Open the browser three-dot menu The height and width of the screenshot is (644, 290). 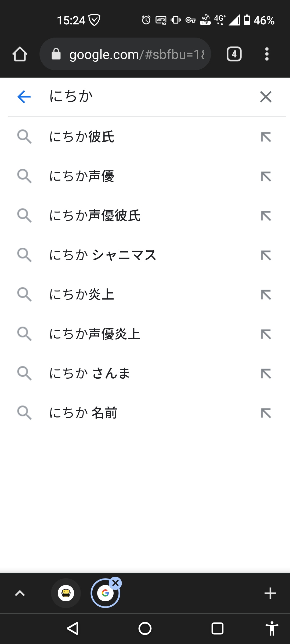point(267,54)
